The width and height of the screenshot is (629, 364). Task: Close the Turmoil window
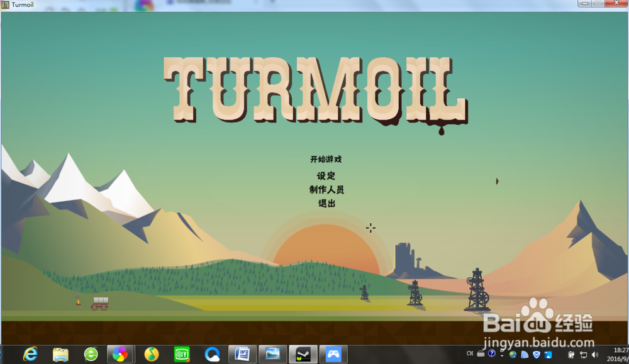tap(616, 3)
